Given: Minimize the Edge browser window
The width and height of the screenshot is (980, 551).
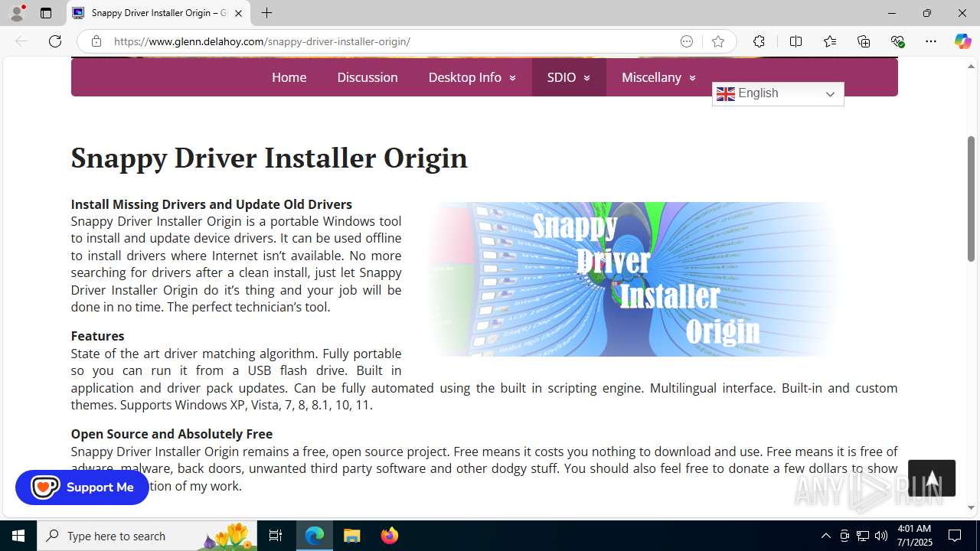Looking at the screenshot, I should point(891,13).
